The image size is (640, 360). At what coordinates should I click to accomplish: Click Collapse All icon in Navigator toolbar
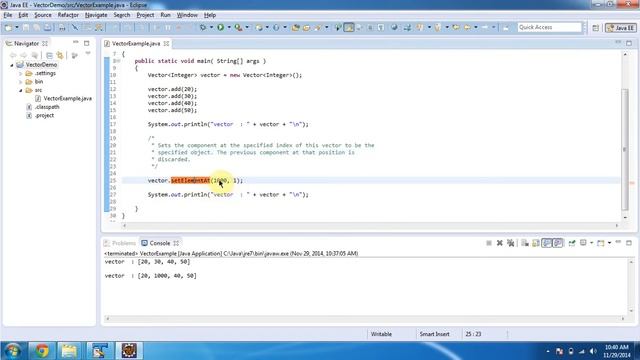pos(49,55)
